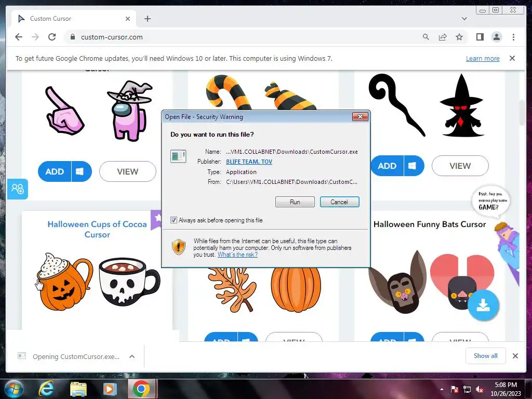Image resolution: width=532 pixels, height=399 pixels.
Task: Close the downloads bar
Action: coord(515,355)
